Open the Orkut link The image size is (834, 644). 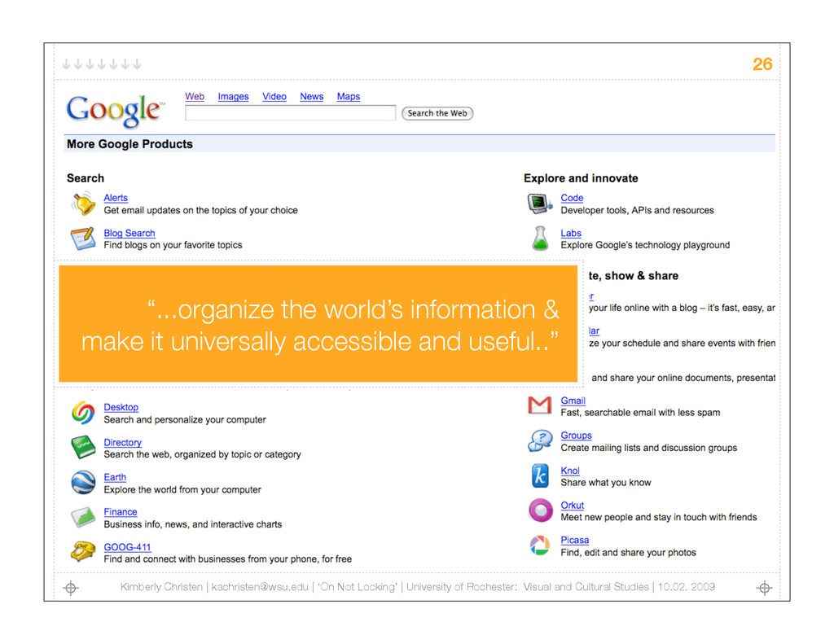573,506
